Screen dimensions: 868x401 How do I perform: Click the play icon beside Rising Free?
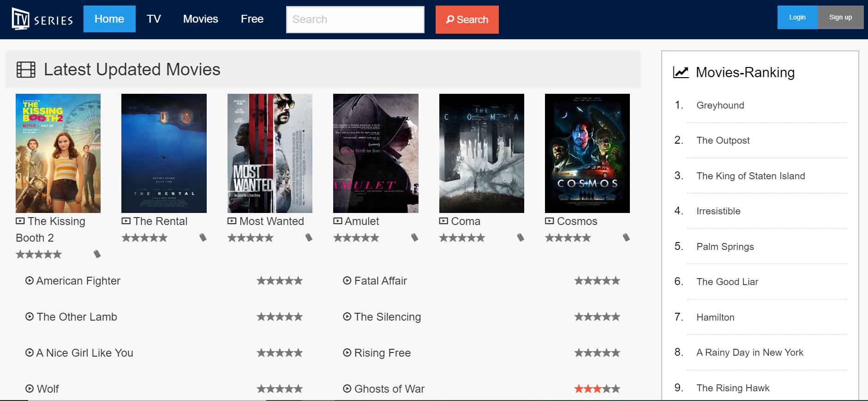pyautogui.click(x=347, y=352)
